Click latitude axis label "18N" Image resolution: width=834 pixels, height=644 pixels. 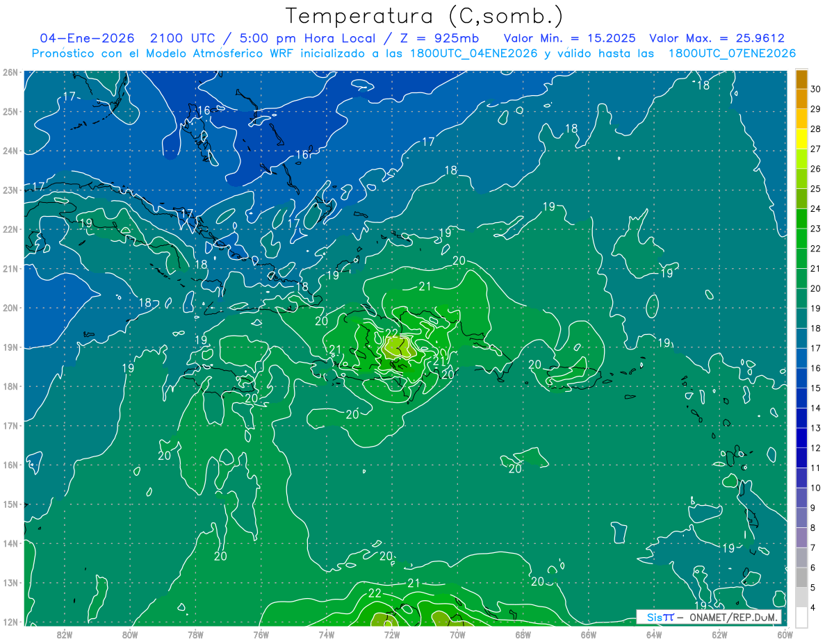10,386
